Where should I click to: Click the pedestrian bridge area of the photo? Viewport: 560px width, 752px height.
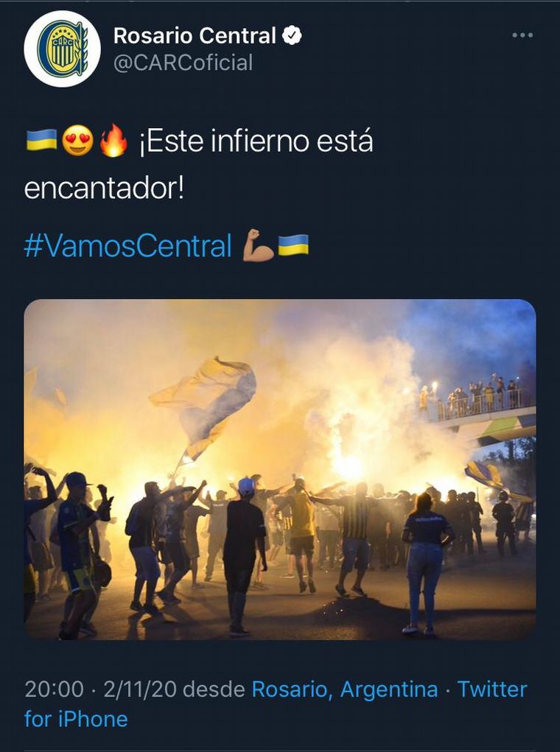(x=481, y=412)
